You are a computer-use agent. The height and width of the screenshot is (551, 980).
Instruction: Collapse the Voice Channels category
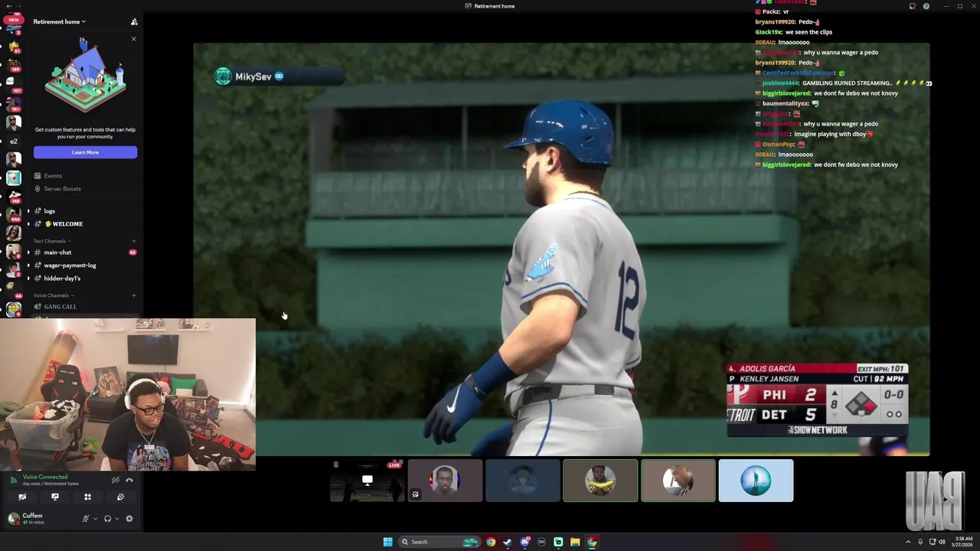(x=54, y=295)
